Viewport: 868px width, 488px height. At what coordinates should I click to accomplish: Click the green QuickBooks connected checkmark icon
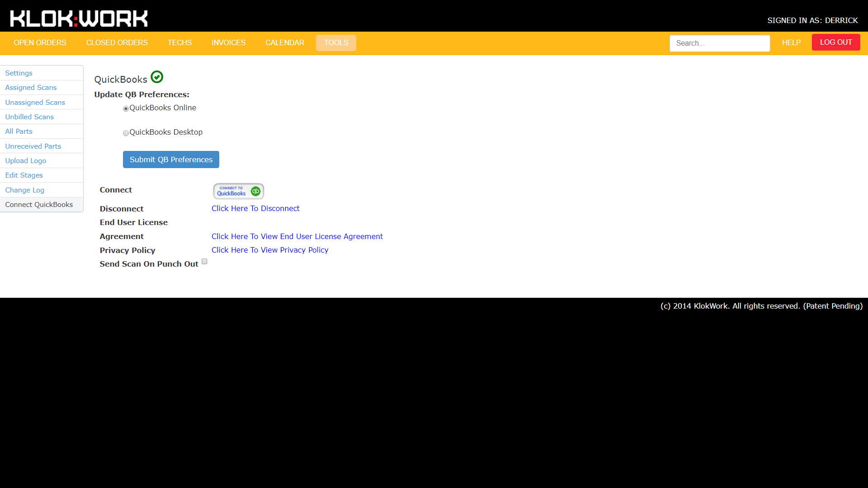(x=157, y=77)
